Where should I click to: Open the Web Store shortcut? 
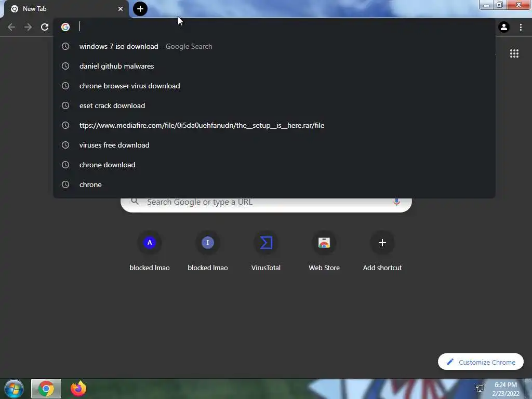324,251
